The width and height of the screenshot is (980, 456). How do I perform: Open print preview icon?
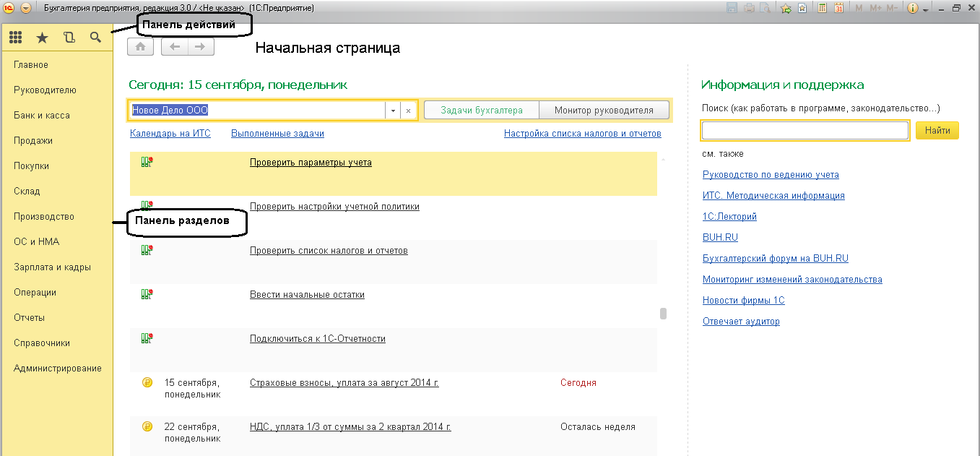point(766,9)
